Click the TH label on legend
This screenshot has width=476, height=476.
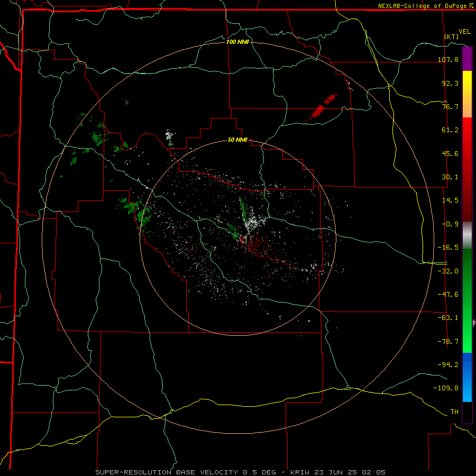coord(454,412)
